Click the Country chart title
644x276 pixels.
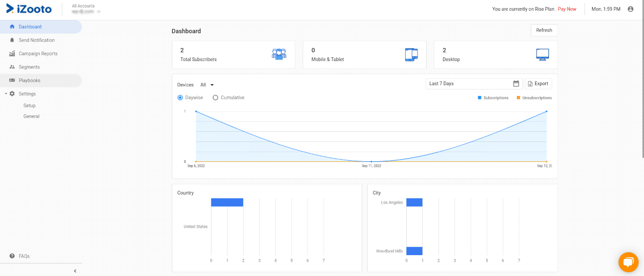tap(186, 193)
